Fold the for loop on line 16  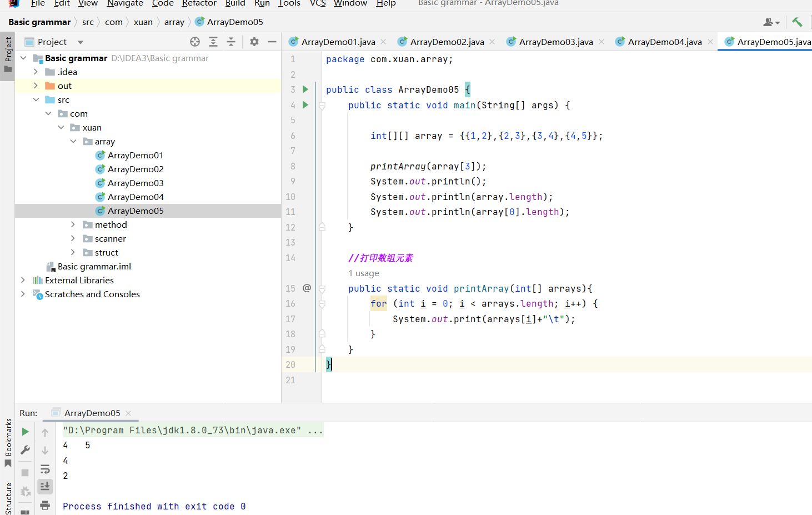[x=322, y=303]
